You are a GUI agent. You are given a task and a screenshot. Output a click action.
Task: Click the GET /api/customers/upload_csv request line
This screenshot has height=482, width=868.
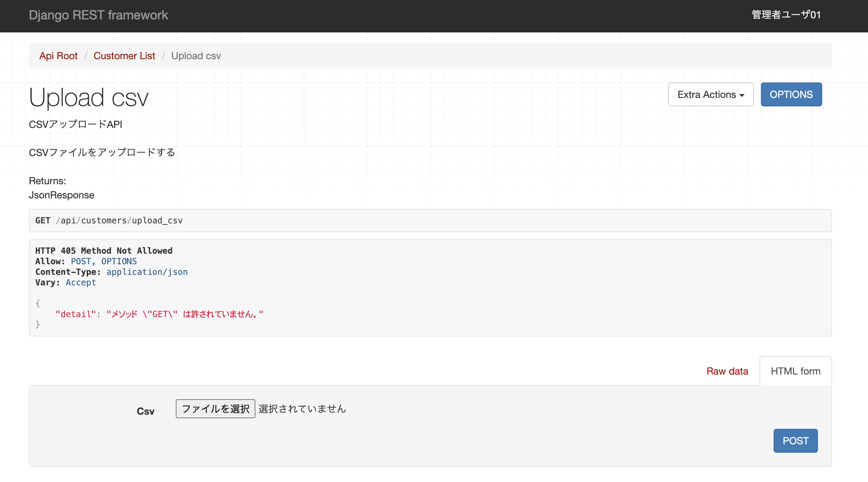[x=108, y=221]
